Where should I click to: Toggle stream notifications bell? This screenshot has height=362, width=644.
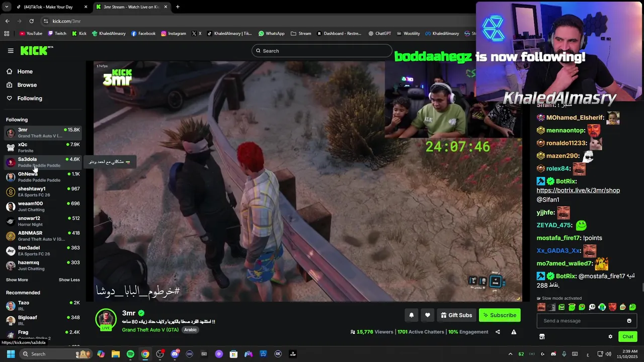coord(411,315)
